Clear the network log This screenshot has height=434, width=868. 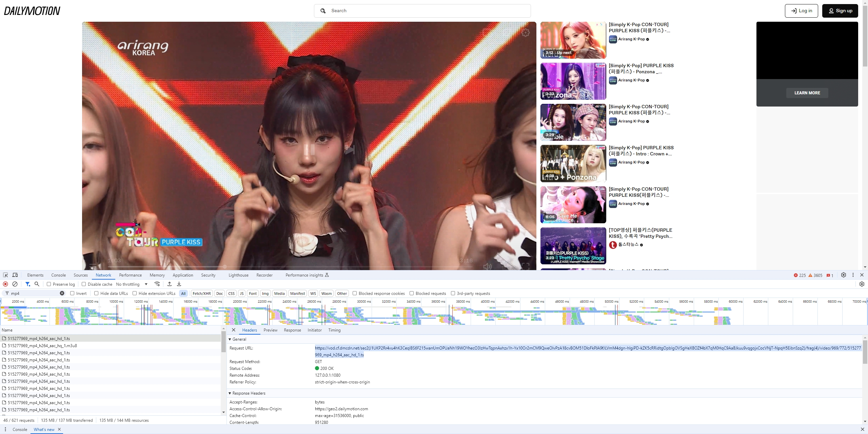[x=15, y=284]
